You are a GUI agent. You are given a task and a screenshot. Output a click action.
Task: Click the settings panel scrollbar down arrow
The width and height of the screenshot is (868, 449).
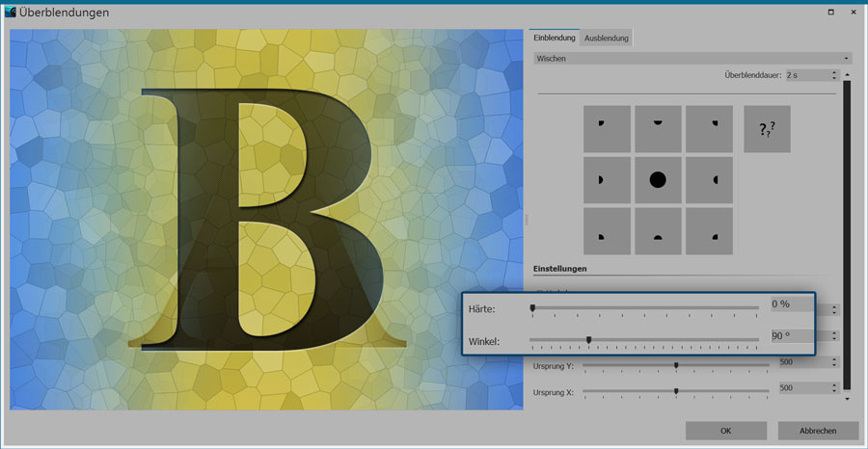click(847, 398)
